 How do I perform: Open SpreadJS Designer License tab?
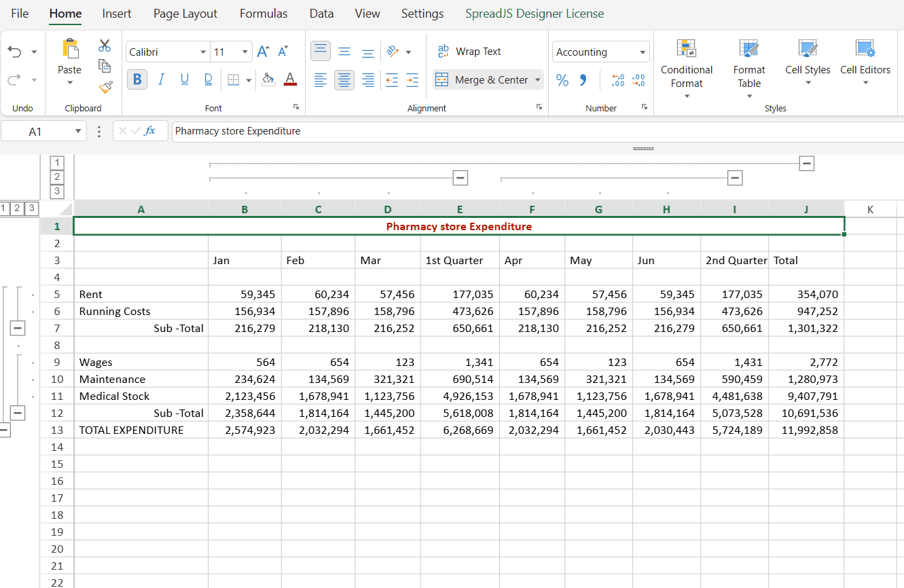(535, 14)
